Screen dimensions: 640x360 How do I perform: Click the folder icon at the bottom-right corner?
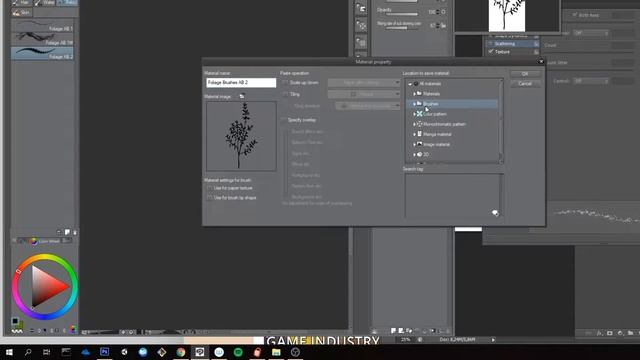coord(630,333)
